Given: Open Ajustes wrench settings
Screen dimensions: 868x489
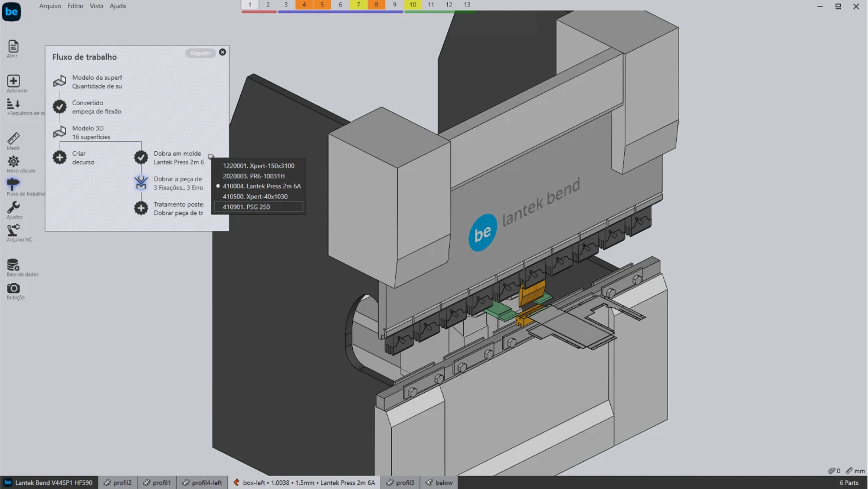Looking at the screenshot, I should (13, 207).
